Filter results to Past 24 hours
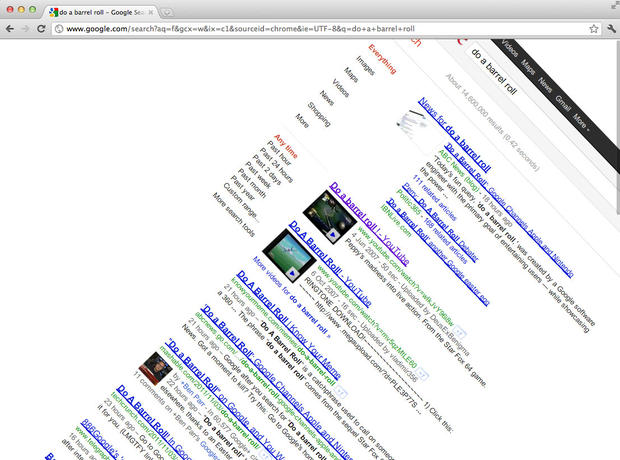The height and width of the screenshot is (460, 620). (x=276, y=165)
